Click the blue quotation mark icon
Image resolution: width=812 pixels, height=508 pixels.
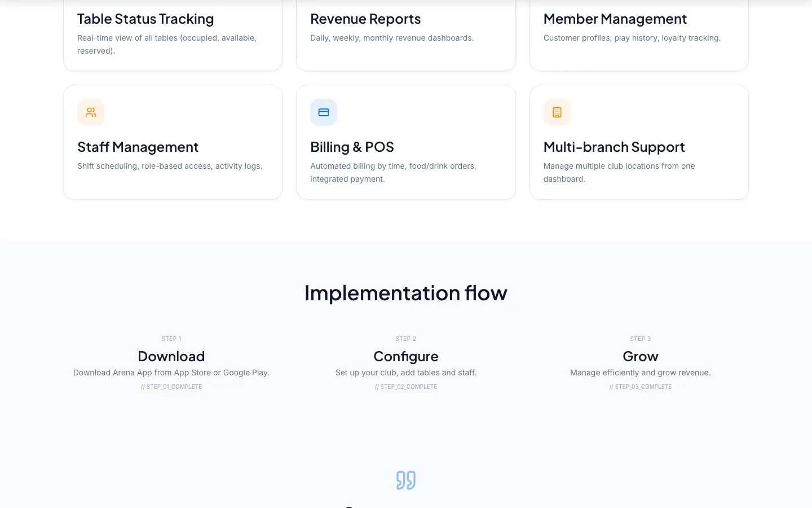(406, 480)
